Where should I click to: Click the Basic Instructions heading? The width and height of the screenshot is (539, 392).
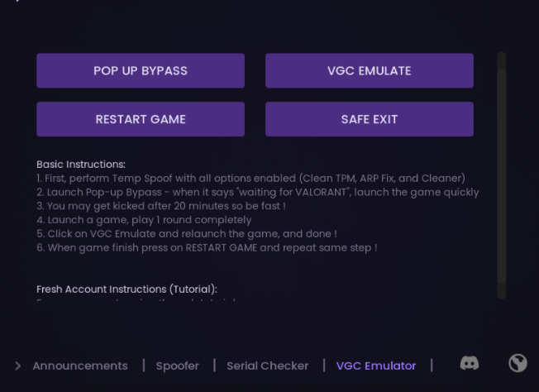(x=81, y=165)
